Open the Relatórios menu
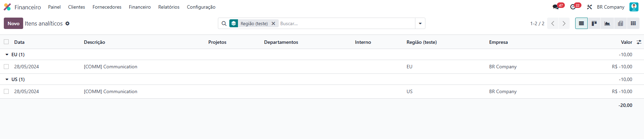Viewport: 644px width, 139px height. tap(169, 7)
